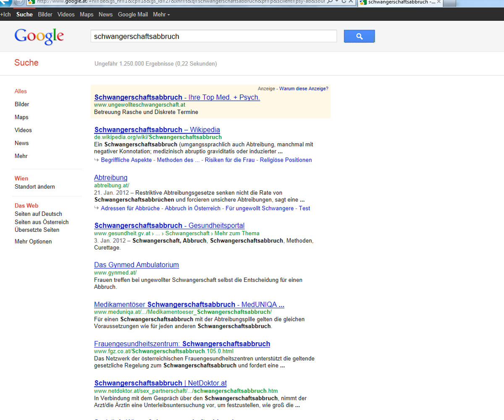Select Seiten auf Deutsch filter

38,214
